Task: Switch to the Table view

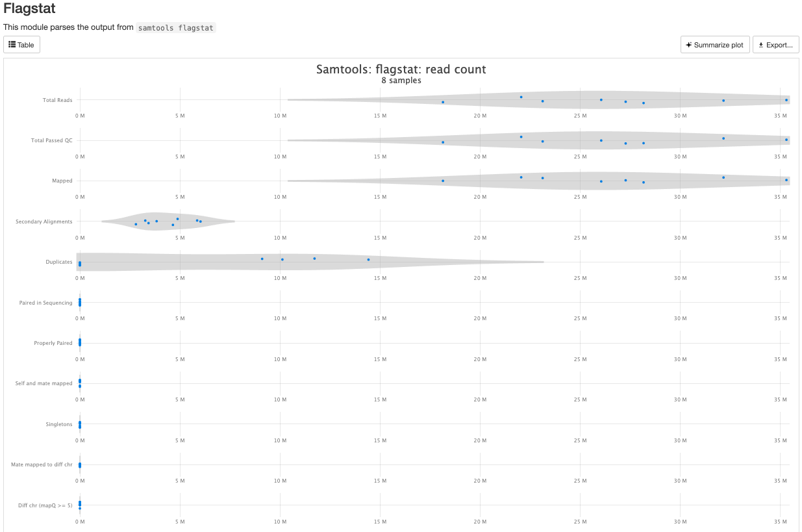Action: pyautogui.click(x=21, y=45)
